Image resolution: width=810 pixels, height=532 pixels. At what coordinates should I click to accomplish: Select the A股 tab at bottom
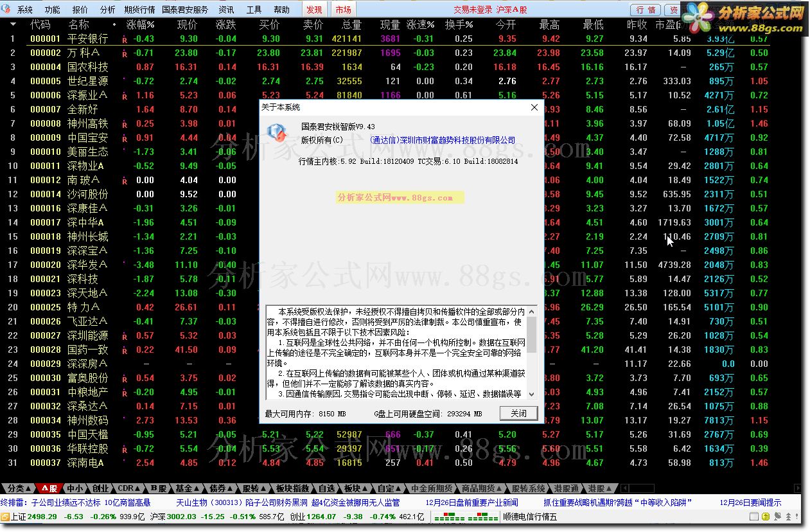click(49, 488)
